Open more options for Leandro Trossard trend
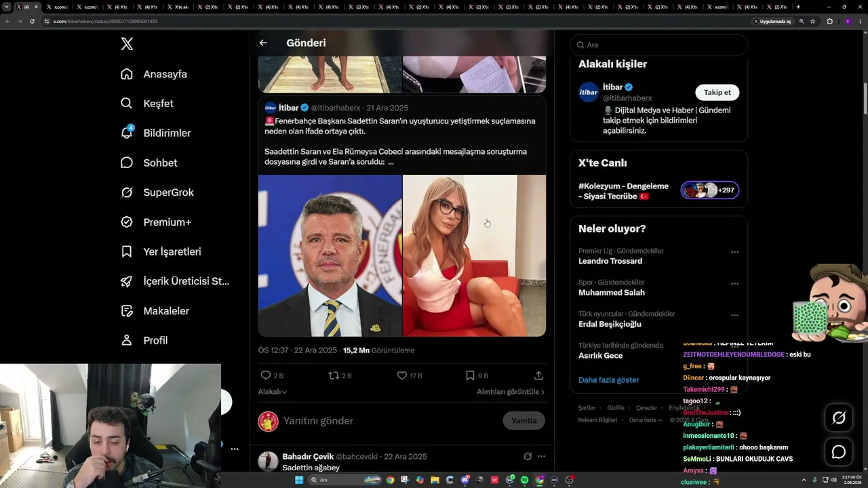Screen dimensions: 868x488 (734, 252)
